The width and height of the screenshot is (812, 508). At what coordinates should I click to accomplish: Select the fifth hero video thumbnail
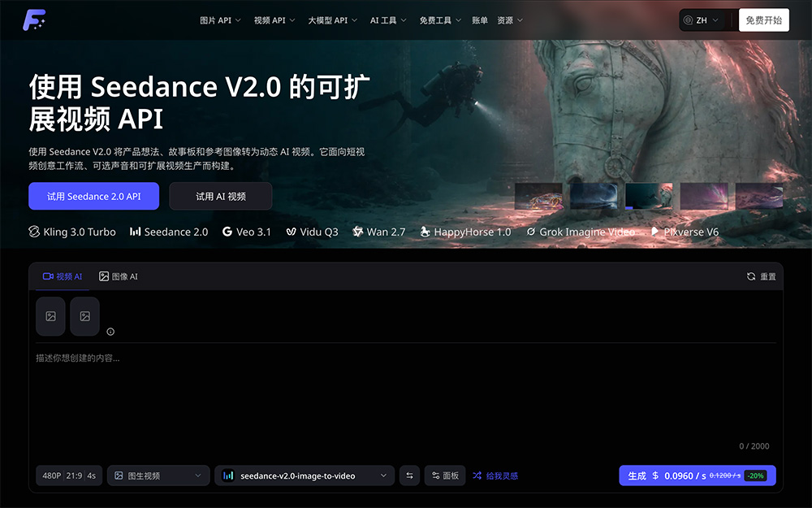pos(759,196)
